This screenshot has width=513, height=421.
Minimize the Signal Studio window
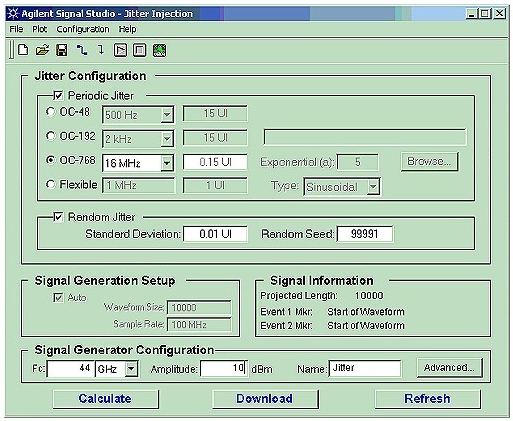tap(471, 14)
